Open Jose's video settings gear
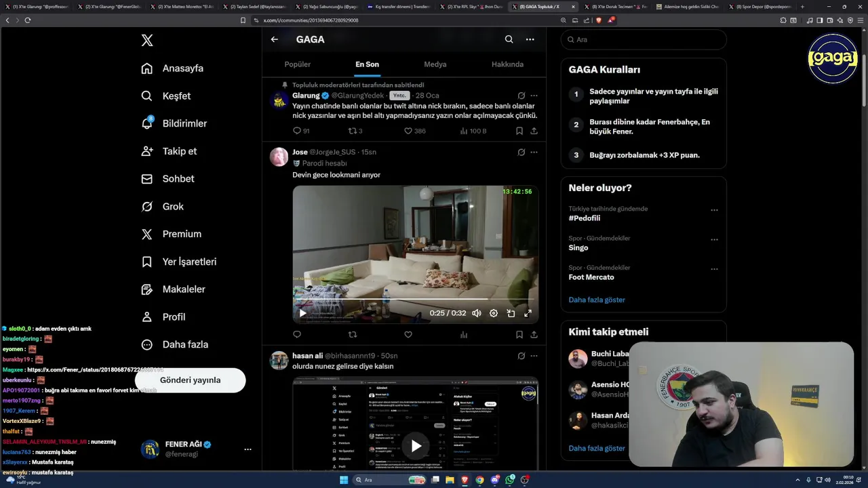Viewport: 868px width, 488px height. coord(494,313)
